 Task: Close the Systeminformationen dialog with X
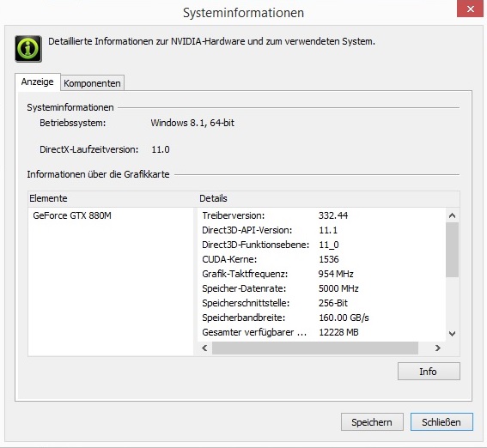[x=470, y=9]
